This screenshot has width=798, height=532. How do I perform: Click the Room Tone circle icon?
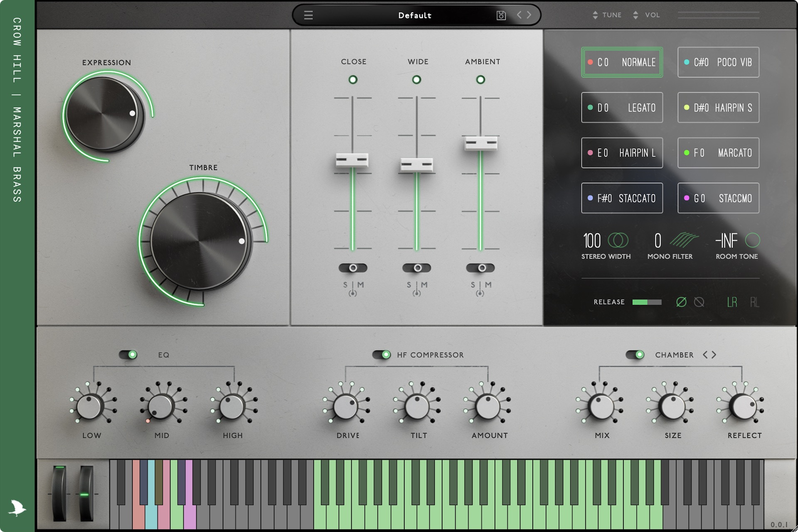pyautogui.click(x=752, y=240)
